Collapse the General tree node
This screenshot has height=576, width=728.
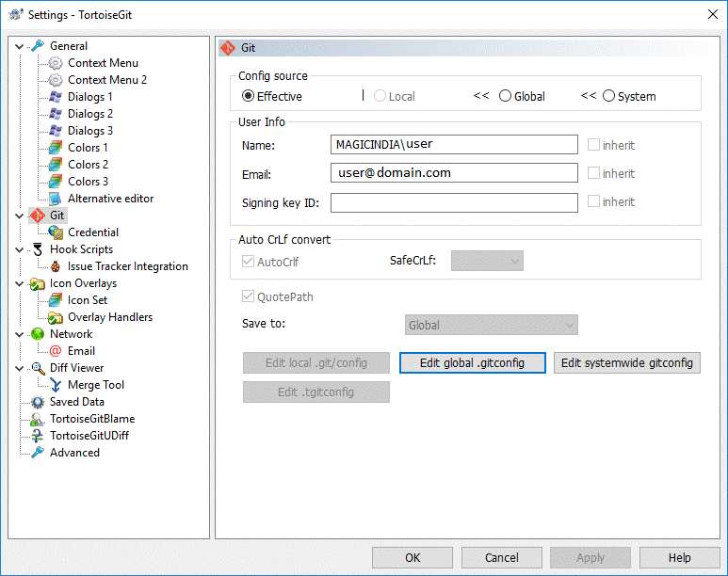20,46
